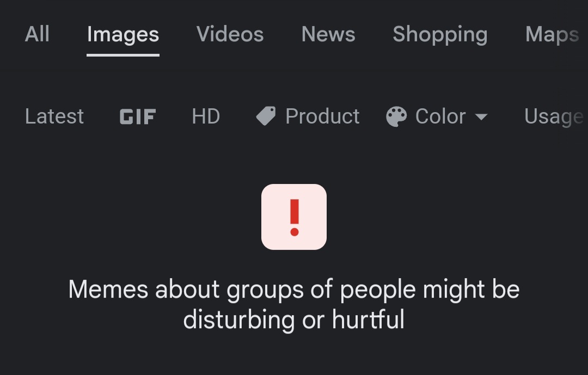Image resolution: width=588 pixels, height=375 pixels.
Task: Open the Maps tab
Action: [553, 35]
